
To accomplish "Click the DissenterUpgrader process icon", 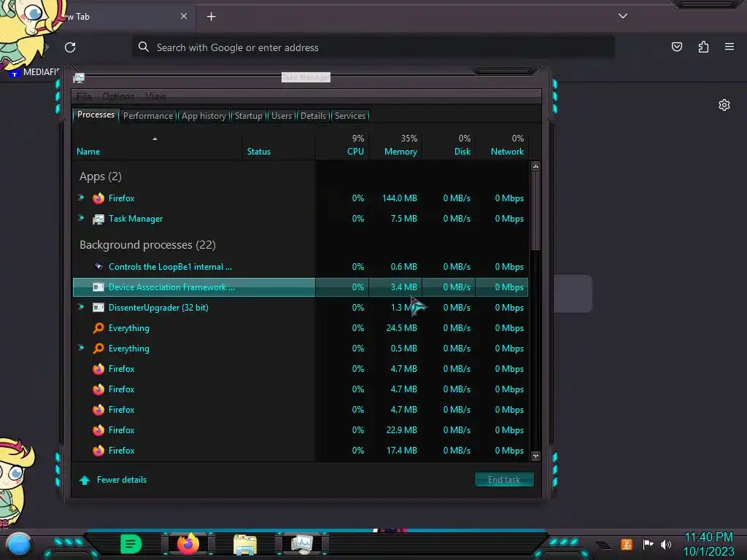I will click(x=98, y=308).
